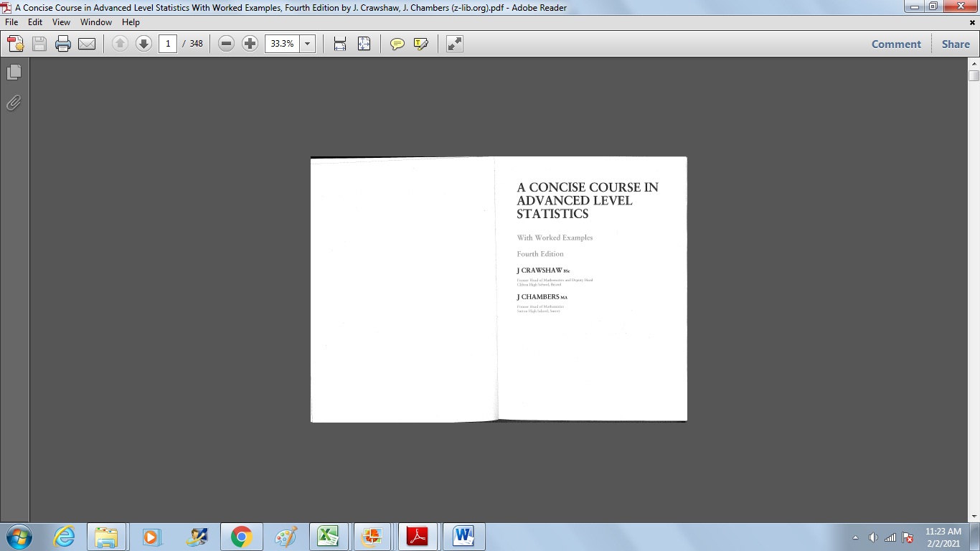Screen dimensions: 980x551
Task: Click the page number input field
Action: click(x=168, y=44)
